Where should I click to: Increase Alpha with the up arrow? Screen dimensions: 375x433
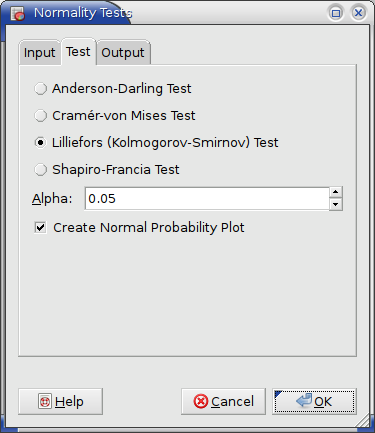(336, 192)
